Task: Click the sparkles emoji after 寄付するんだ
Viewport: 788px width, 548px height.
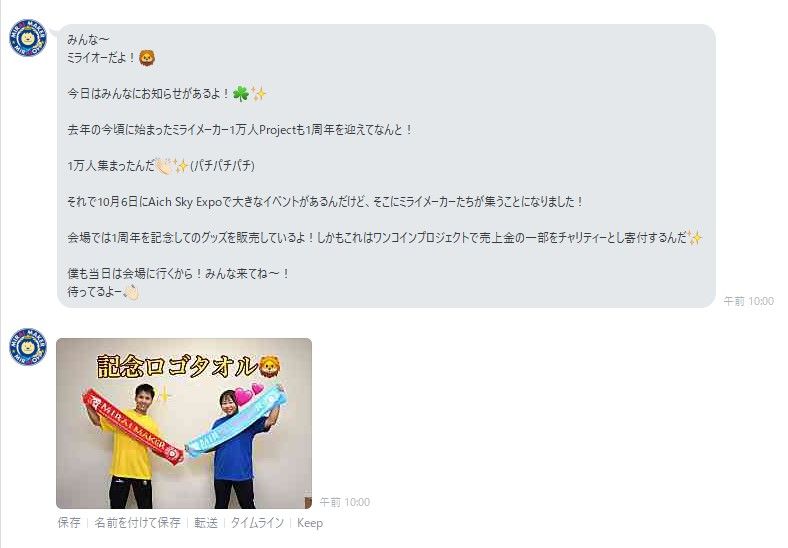Action: click(695, 237)
